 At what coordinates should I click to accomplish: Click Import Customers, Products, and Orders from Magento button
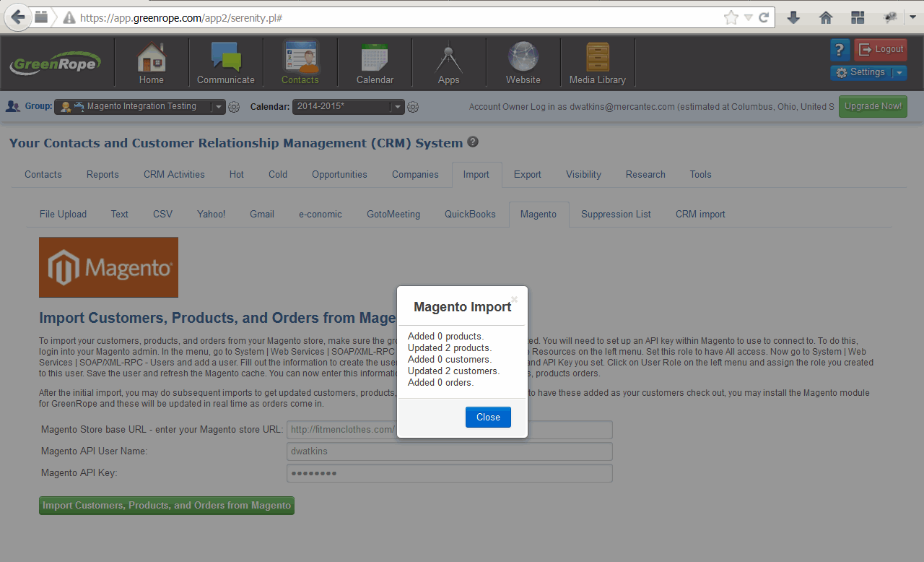pyautogui.click(x=167, y=506)
